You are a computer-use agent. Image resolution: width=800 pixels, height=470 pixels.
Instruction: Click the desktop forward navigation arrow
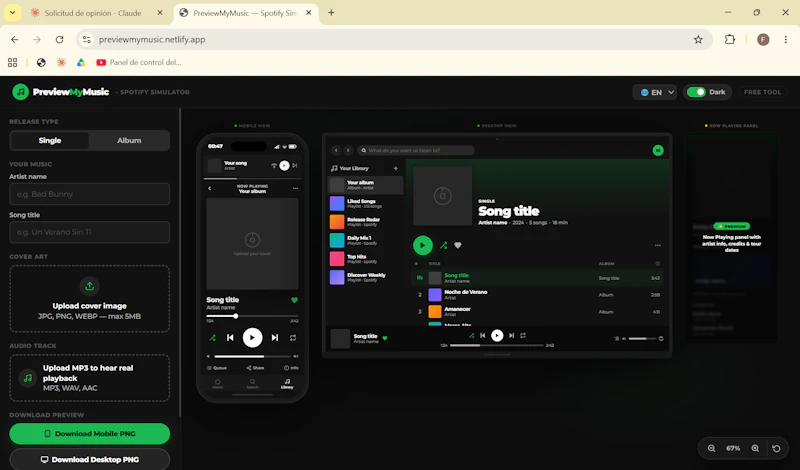point(348,150)
